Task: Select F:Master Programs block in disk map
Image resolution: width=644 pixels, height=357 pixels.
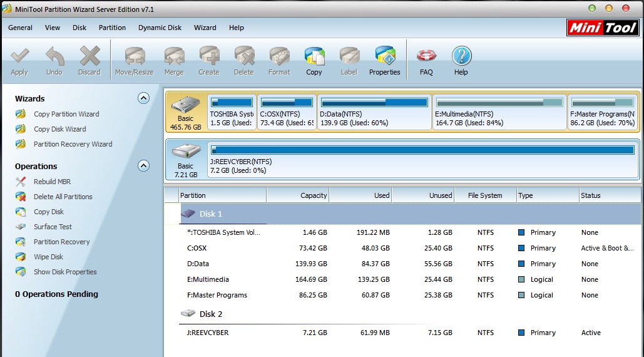Action: coord(603,112)
